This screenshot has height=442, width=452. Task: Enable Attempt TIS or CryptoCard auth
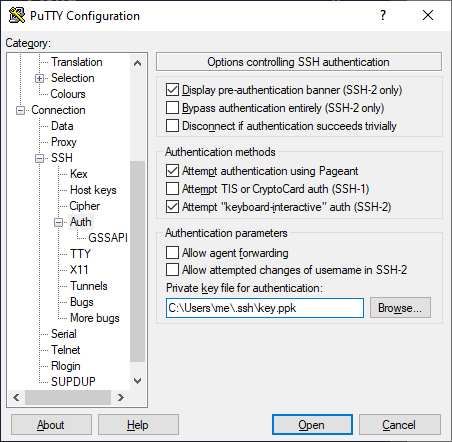coord(172,189)
